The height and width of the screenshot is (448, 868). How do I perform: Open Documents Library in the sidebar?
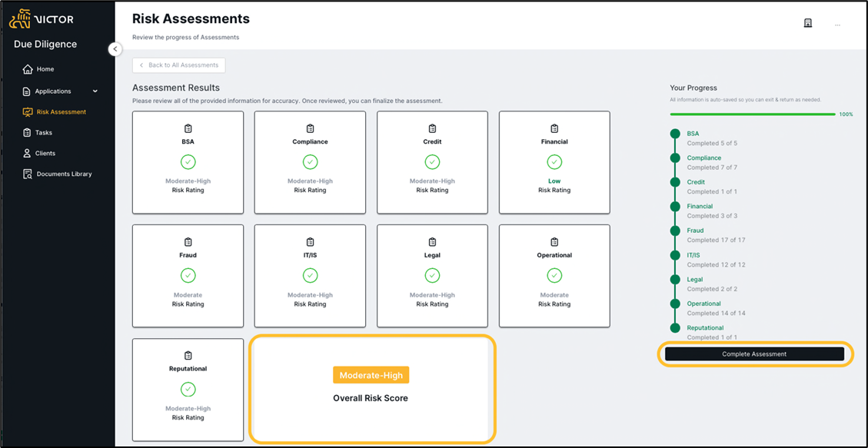point(65,174)
